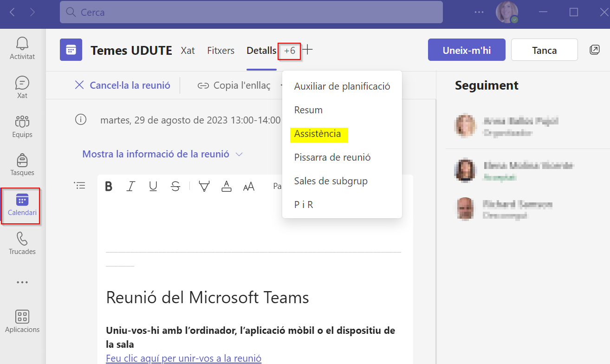This screenshot has height=364, width=610.
Task: Open the font colour tool
Action: 226,187
